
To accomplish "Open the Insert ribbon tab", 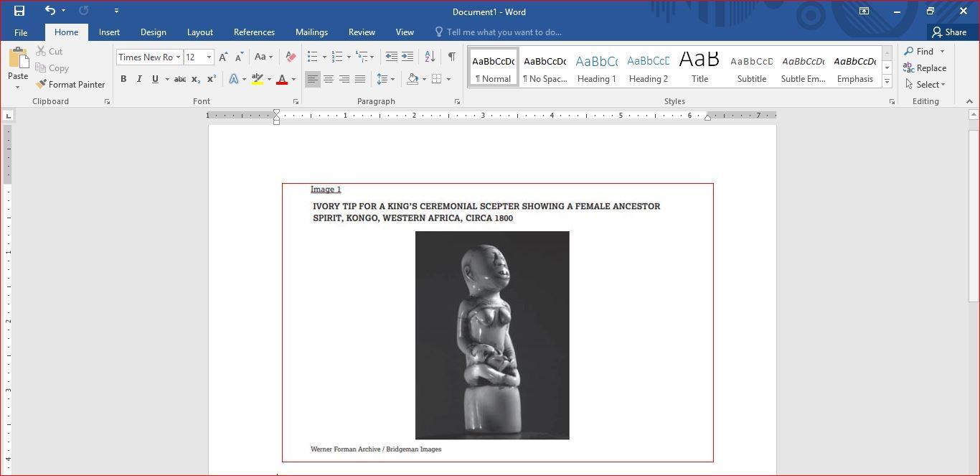I will (x=109, y=32).
